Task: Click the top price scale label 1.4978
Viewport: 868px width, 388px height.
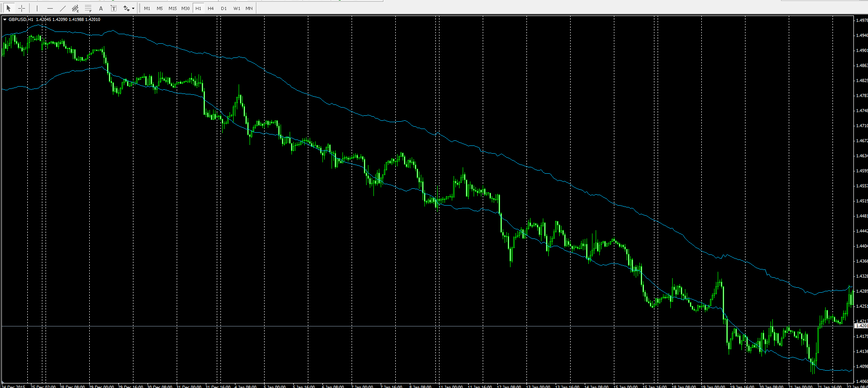Action: pyautogui.click(x=862, y=20)
